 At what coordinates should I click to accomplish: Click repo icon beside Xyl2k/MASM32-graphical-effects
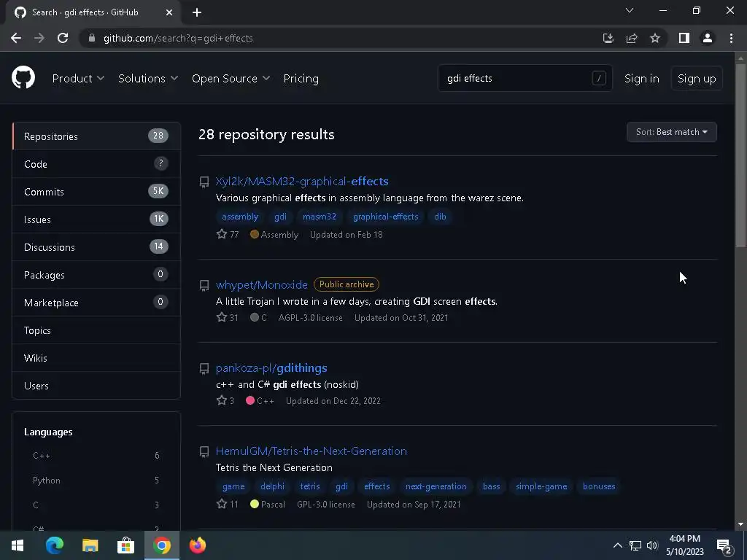tap(204, 182)
